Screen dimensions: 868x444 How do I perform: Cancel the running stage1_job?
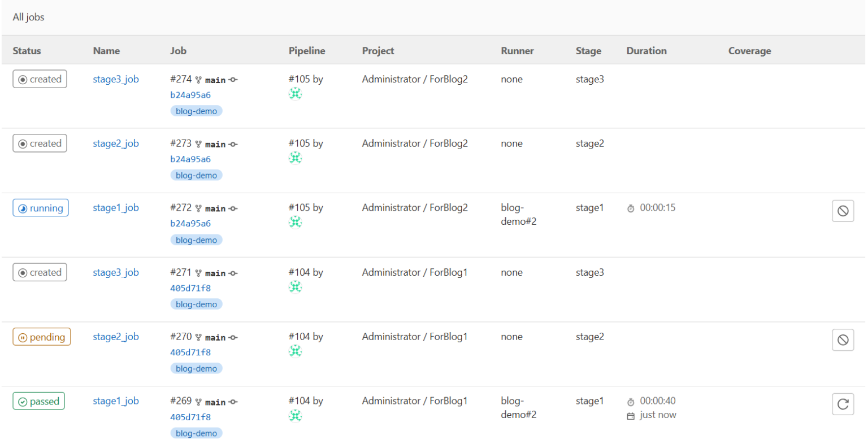point(843,211)
